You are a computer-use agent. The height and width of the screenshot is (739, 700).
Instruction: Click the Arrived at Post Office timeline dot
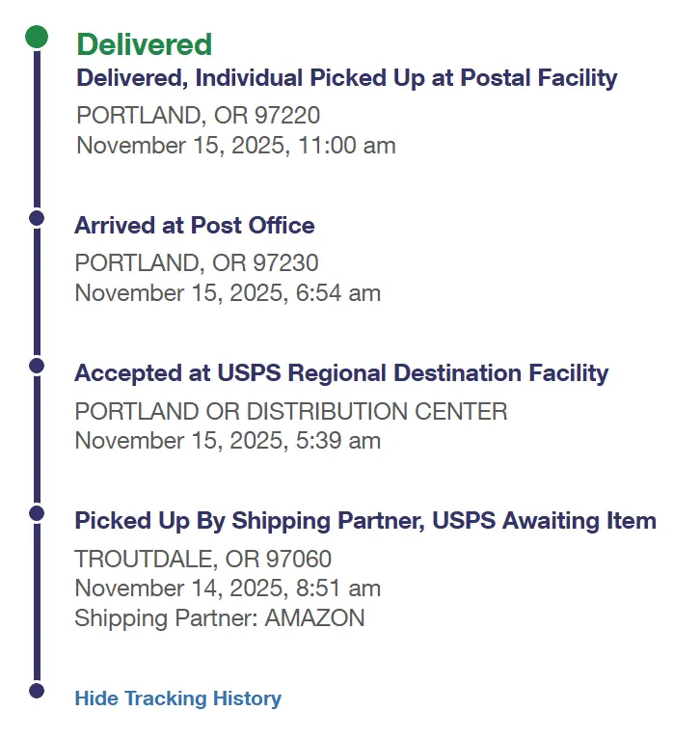(x=37, y=218)
